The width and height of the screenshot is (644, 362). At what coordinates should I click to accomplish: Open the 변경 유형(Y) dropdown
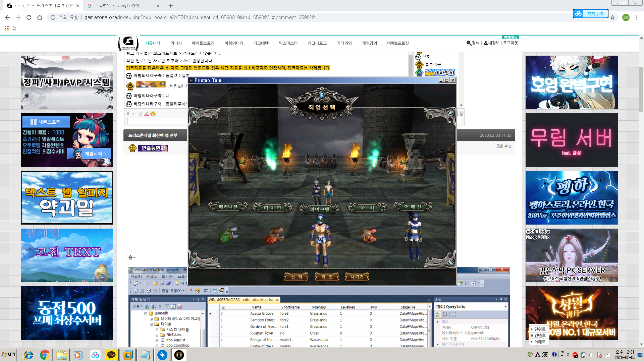(x=173, y=291)
